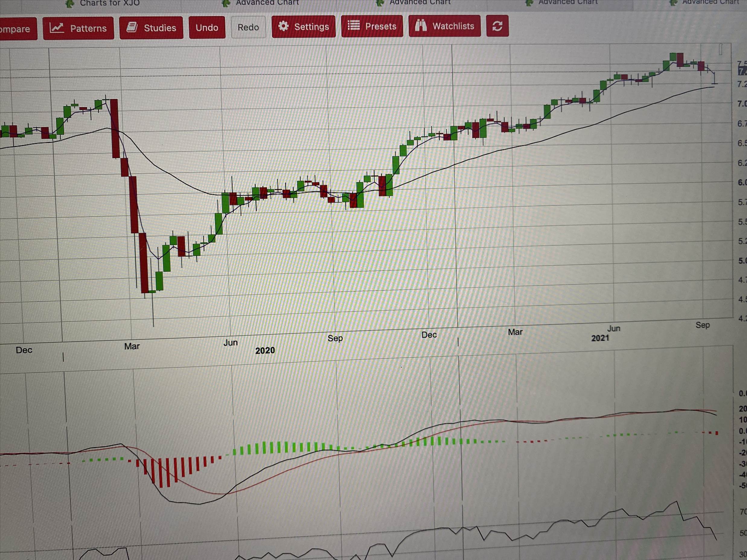Click the binoculars icon on Watchlists
The image size is (747, 560).
point(420,26)
